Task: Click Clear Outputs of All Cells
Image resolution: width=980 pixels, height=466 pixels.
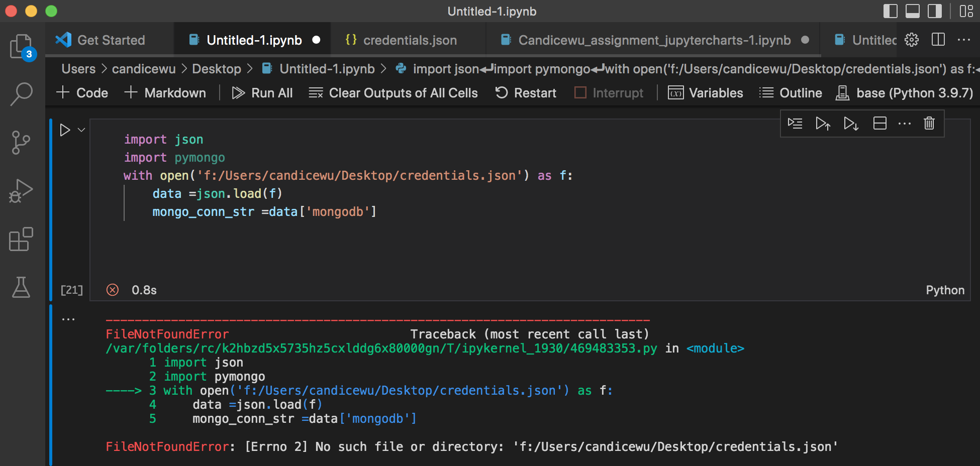Action: [x=393, y=93]
